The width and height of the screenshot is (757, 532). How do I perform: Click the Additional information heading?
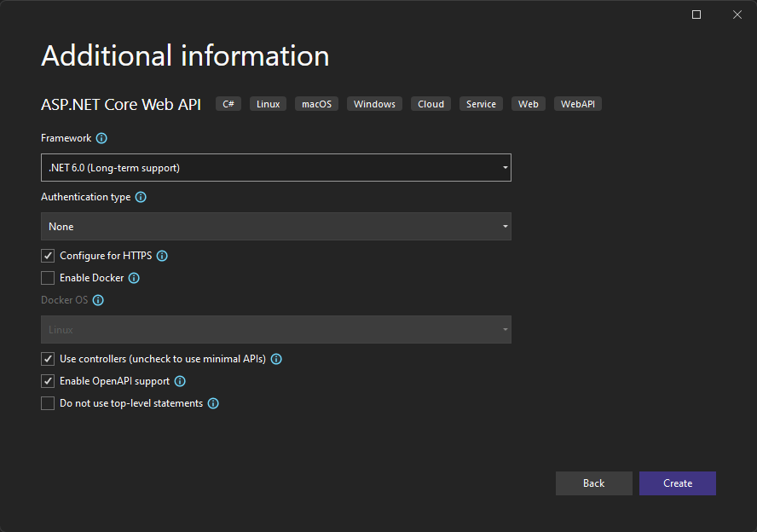tap(185, 55)
